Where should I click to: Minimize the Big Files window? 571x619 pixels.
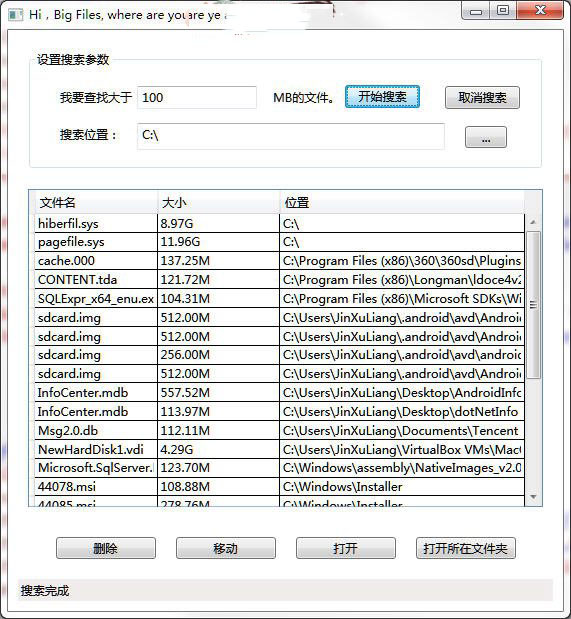(x=475, y=11)
